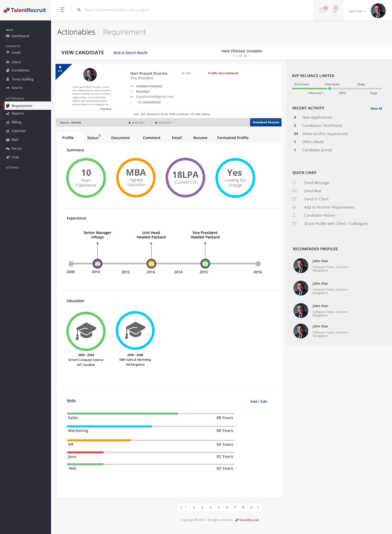Click the Leads flag icon

[x=8, y=52]
